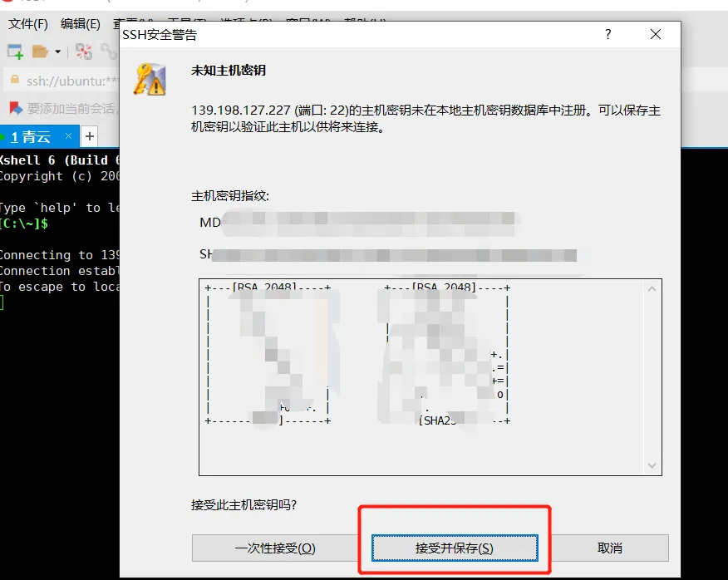
Task: Click the New Session toolbar icon
Action: pos(15,52)
